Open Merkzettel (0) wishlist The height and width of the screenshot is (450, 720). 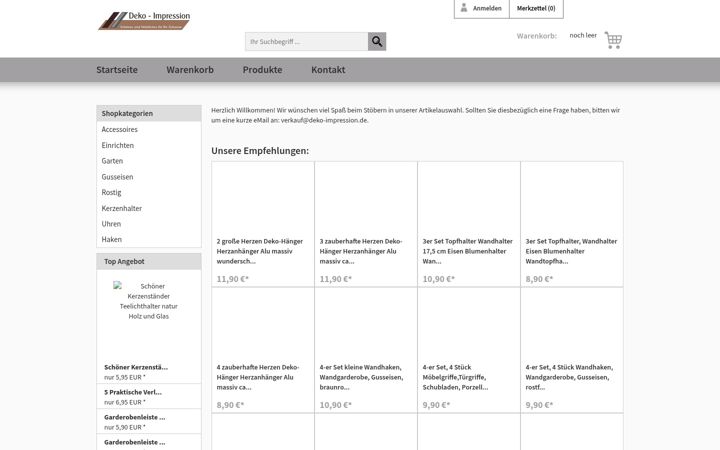[x=536, y=8]
